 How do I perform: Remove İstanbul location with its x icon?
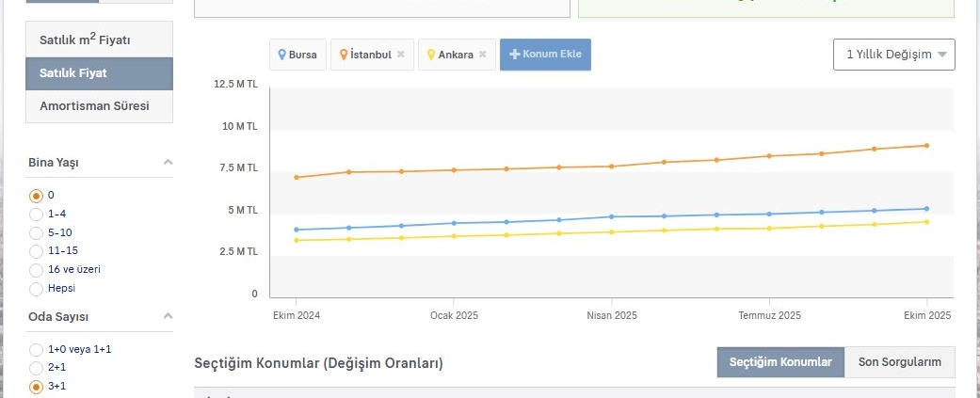point(400,55)
